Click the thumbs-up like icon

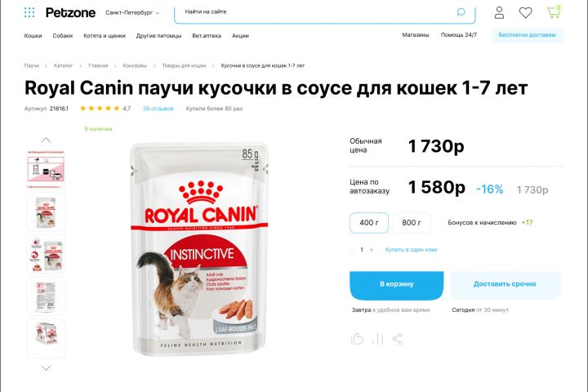click(x=357, y=339)
